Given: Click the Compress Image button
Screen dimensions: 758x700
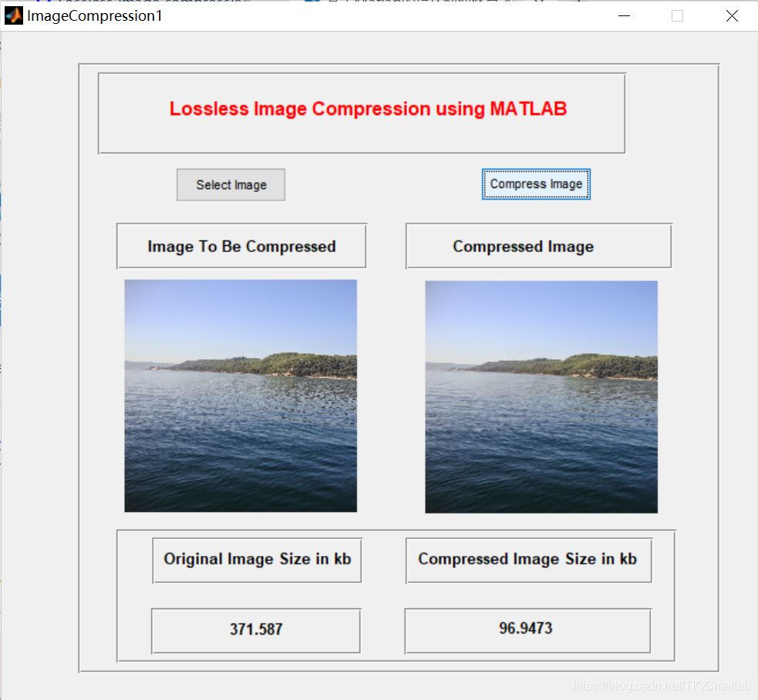Looking at the screenshot, I should pos(536,183).
